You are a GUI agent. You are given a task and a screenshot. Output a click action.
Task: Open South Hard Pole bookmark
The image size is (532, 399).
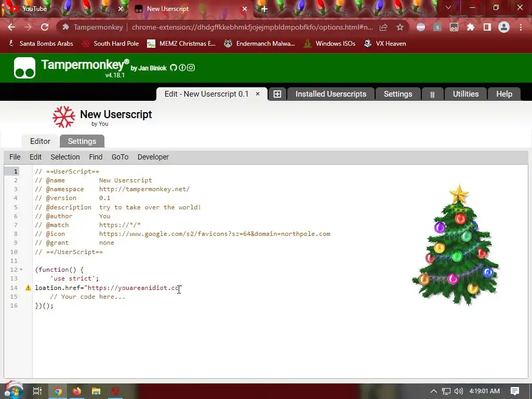click(111, 44)
